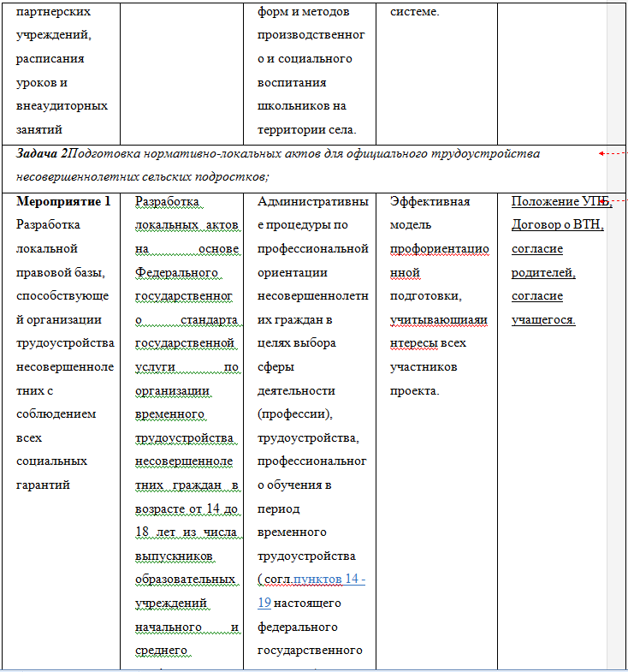The height and width of the screenshot is (672, 628).
Task: Click the underlined word "образовательных"
Action: pos(185,579)
